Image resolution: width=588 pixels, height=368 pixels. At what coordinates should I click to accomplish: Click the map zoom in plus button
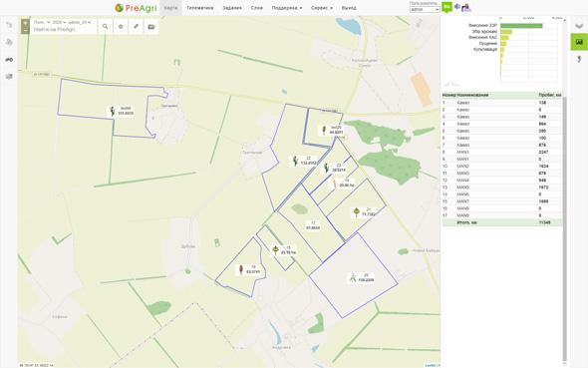pyautogui.click(x=25, y=23)
